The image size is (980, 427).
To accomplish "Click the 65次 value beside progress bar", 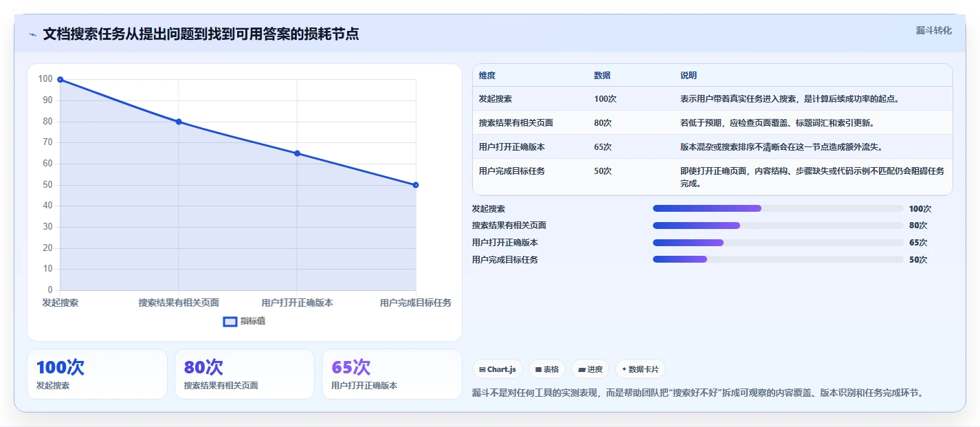I will click(x=918, y=243).
